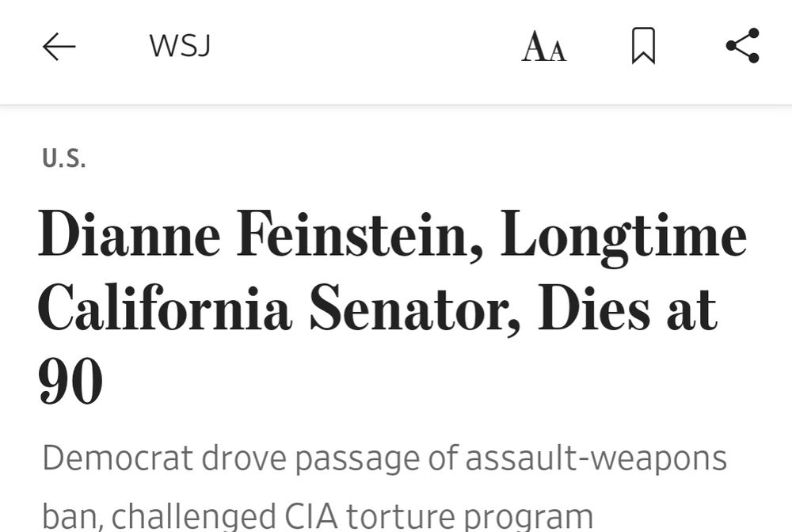Open the text size AA settings
This screenshot has width=792, height=532.
(544, 47)
